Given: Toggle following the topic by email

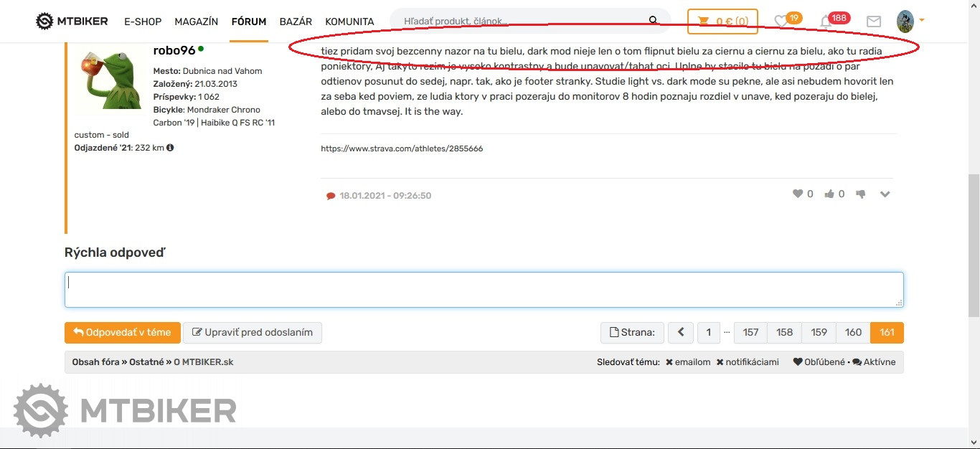Looking at the screenshot, I should [688, 362].
